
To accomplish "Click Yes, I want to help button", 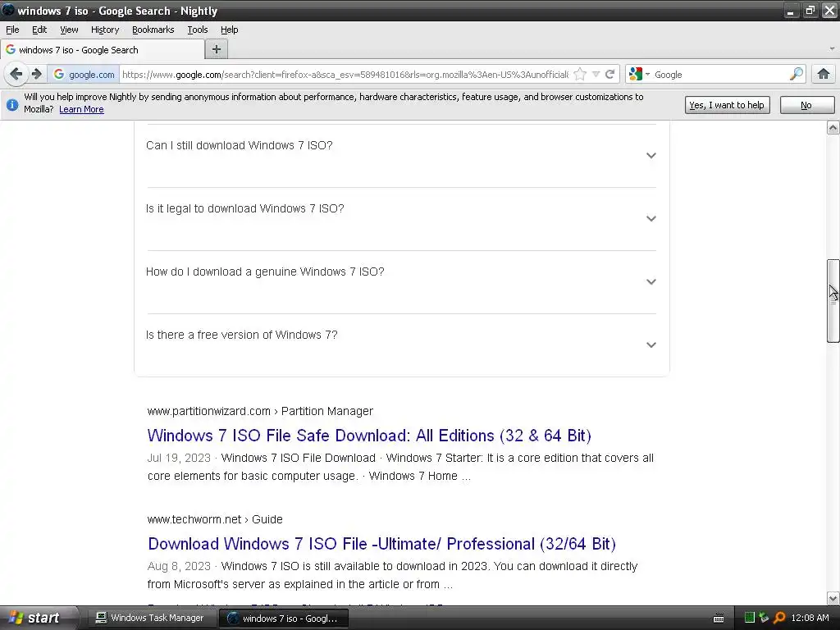I will coord(727,105).
